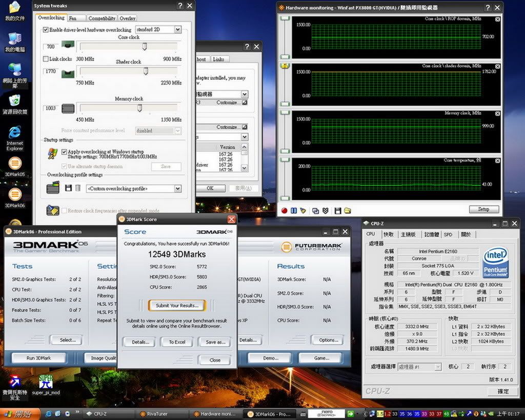The width and height of the screenshot is (525, 420).
Task: Save overclocking profile using the floppy disk icon
Action: (x=68, y=189)
